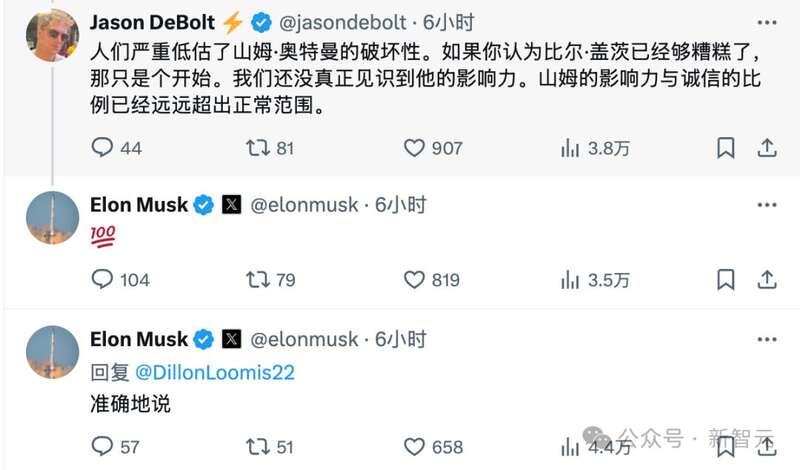Open Elon Musk's name on the reply tweet
This screenshot has width=800, height=470.
[x=139, y=339]
